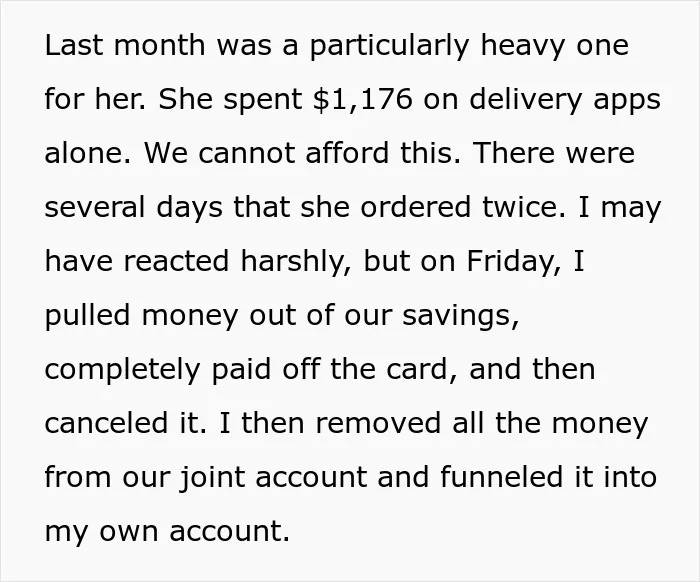Click the word "completely"
The image size is (700, 582).
(x=122, y=370)
